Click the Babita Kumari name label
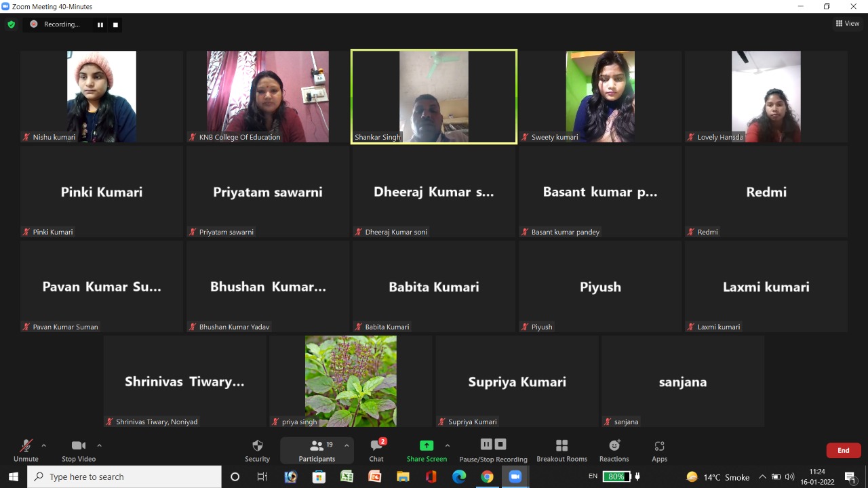 [x=387, y=327]
